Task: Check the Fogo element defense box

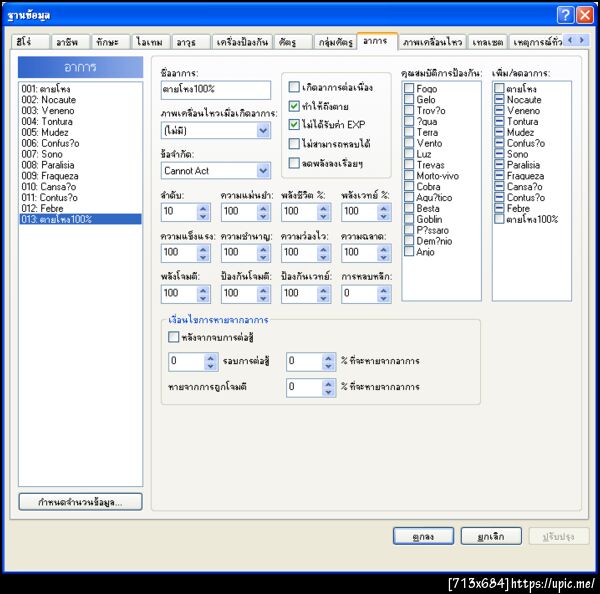Action: pyautogui.click(x=409, y=88)
